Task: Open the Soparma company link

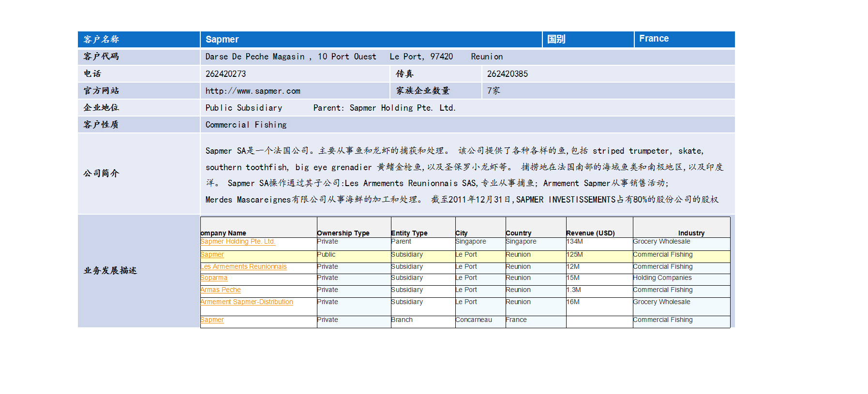Action: click(214, 278)
